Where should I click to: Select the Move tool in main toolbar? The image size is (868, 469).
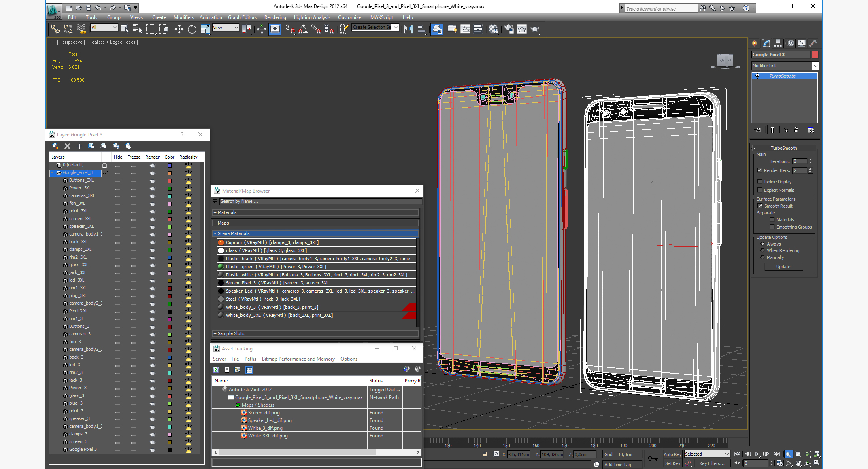tap(179, 29)
